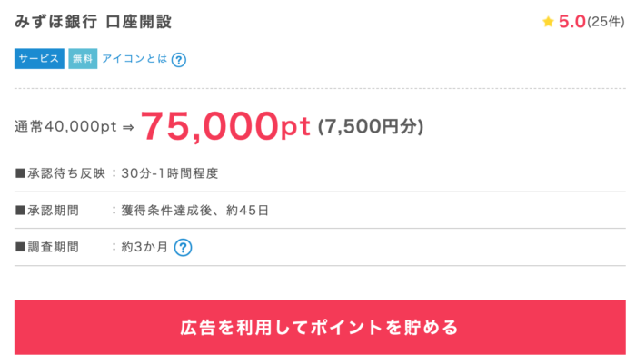Click the yellow star rating icon

pos(548,22)
